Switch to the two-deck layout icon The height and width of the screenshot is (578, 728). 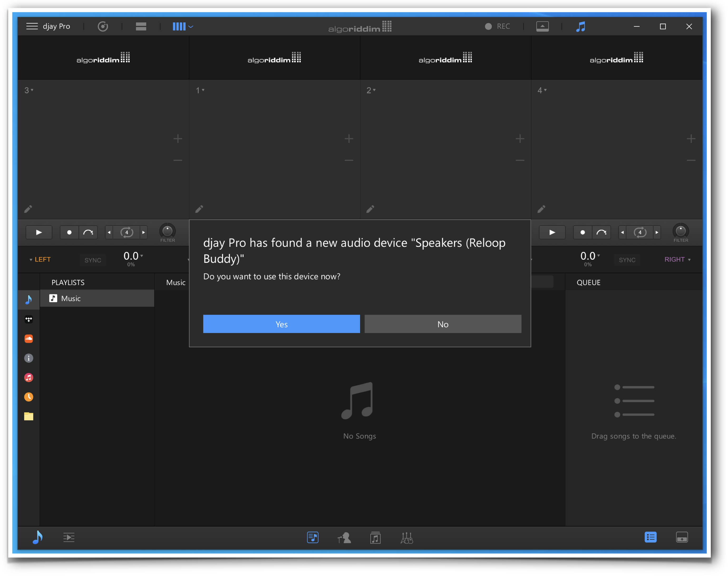pos(141,26)
